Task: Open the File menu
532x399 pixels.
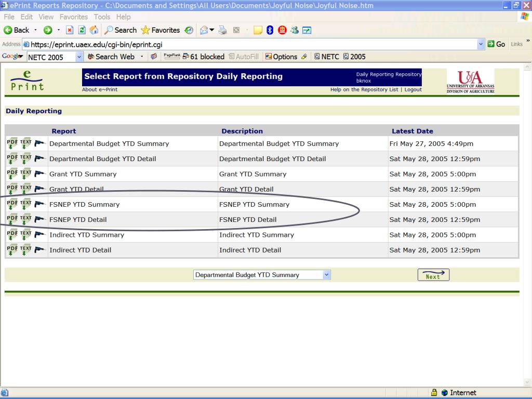Action: click(9, 17)
